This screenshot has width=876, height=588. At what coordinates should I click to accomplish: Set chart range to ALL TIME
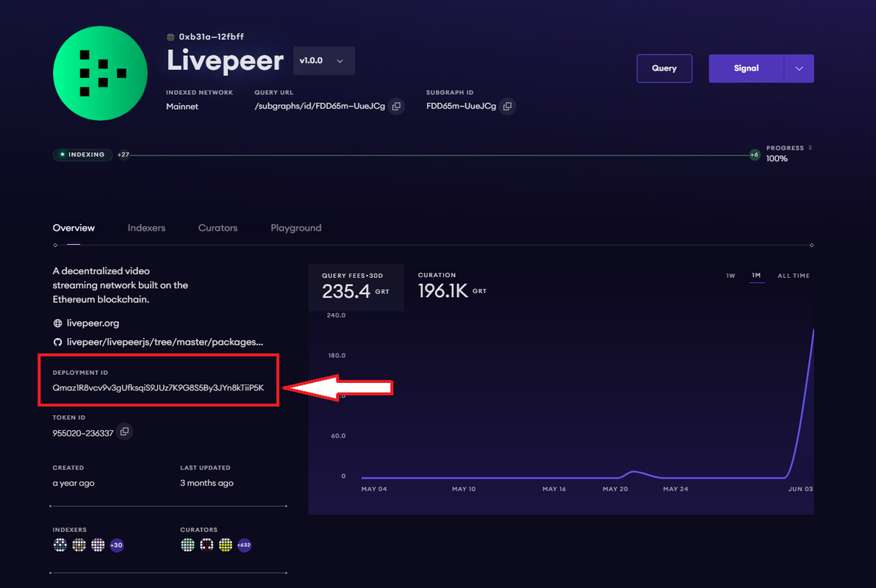[x=793, y=276]
